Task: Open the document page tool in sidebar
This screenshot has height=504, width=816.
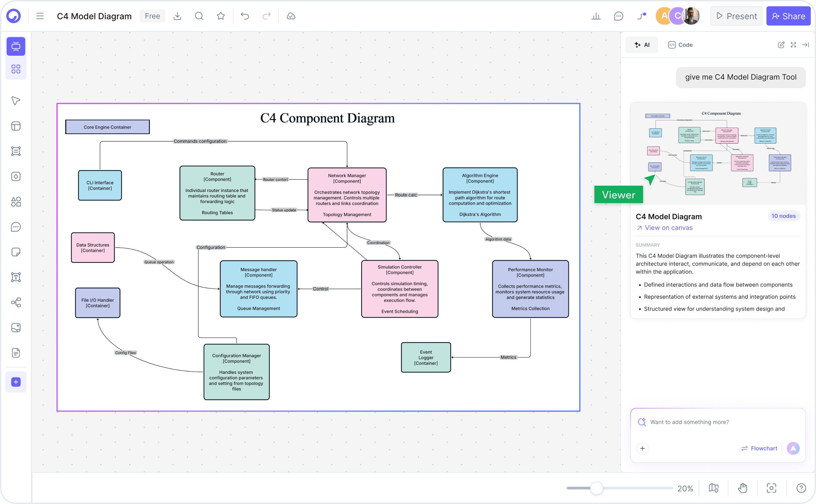Action: (x=16, y=353)
